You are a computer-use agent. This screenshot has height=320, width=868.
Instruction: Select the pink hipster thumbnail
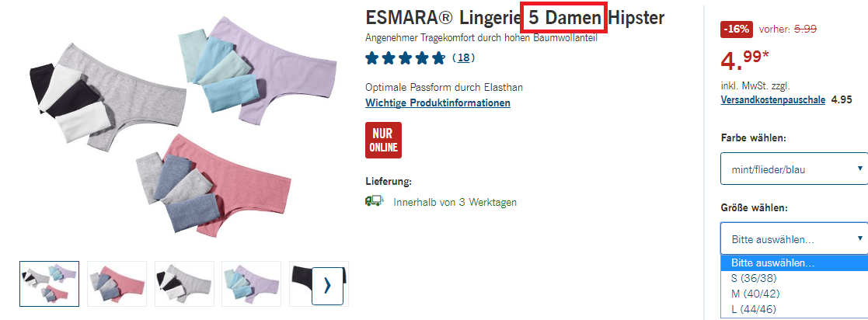pyautogui.click(x=117, y=283)
